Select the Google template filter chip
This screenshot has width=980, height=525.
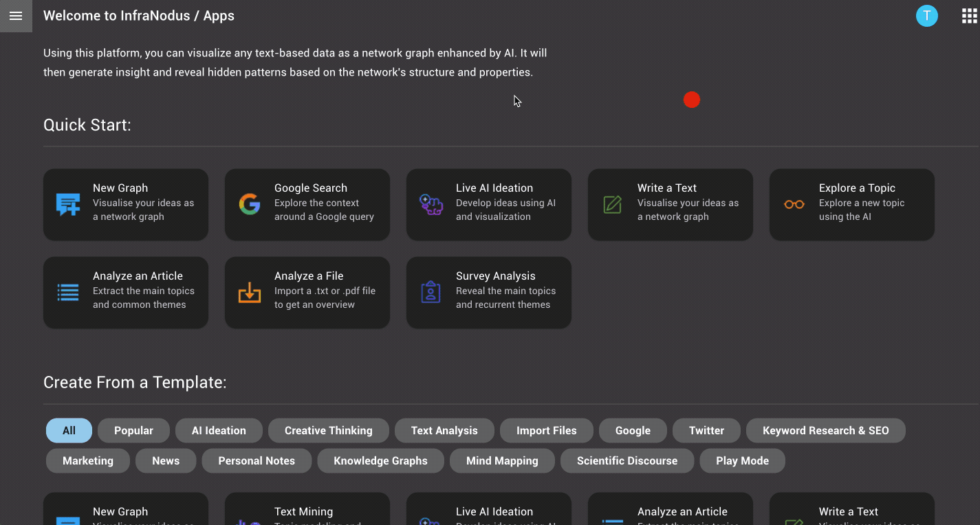coord(633,431)
